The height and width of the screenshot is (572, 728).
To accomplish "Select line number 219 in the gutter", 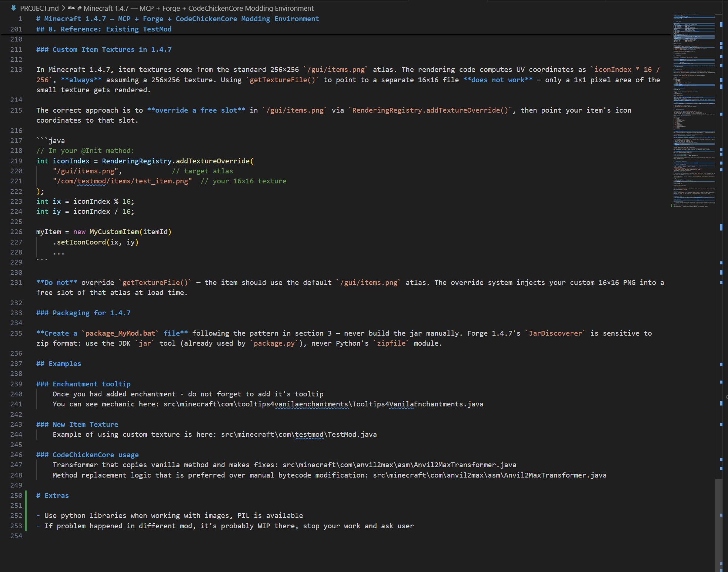I will click(16, 161).
